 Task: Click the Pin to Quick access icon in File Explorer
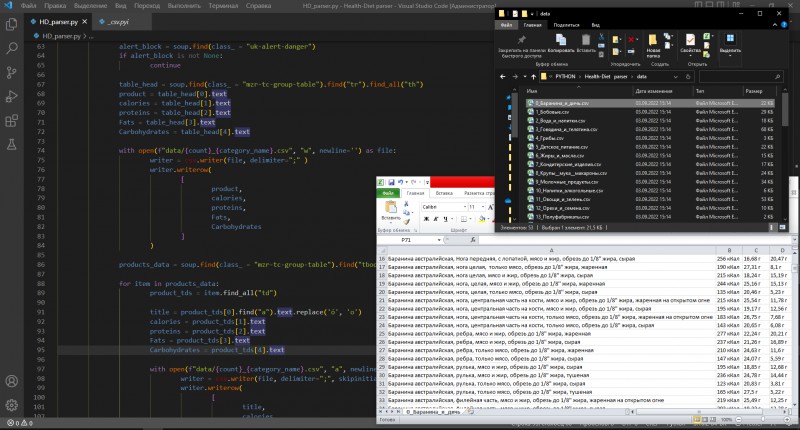(x=521, y=40)
